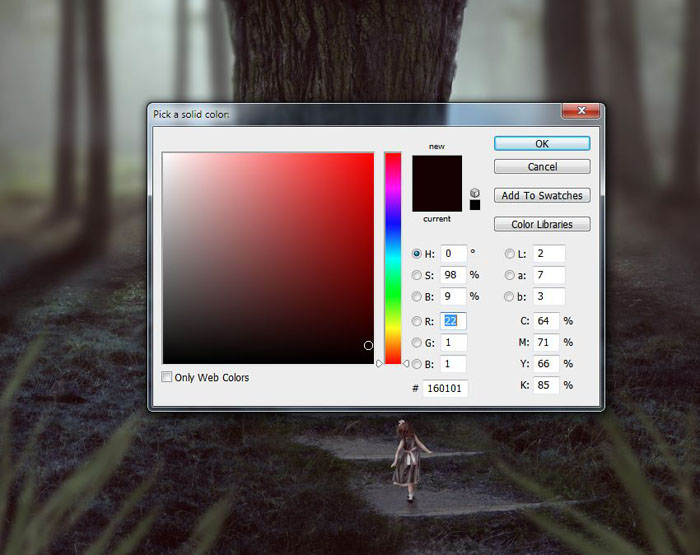The image size is (700, 555).
Task: Click the vertical hue spectrum slider
Action: (x=393, y=258)
